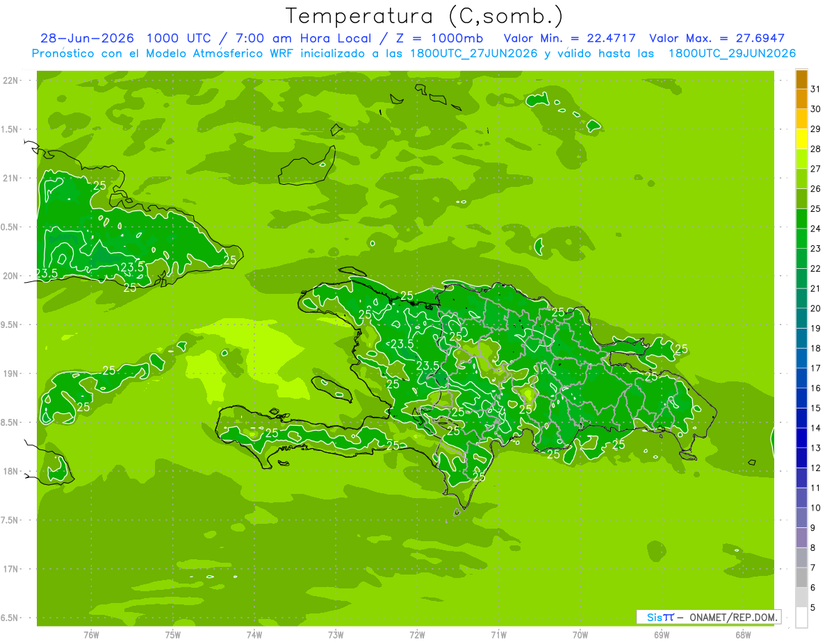Screen dimensions: 834x644
Task: Click "1800UTC_29JUN2026" valid-until time
Action: click(732, 53)
